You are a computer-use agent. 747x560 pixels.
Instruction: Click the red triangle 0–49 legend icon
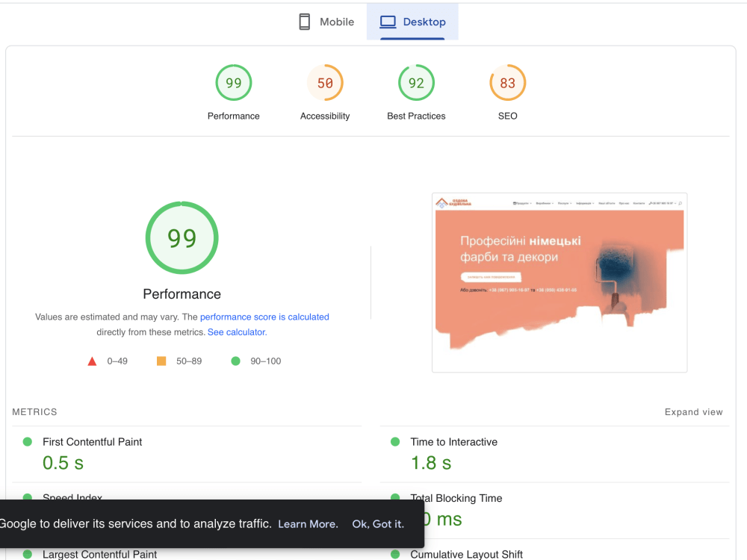pyautogui.click(x=93, y=361)
